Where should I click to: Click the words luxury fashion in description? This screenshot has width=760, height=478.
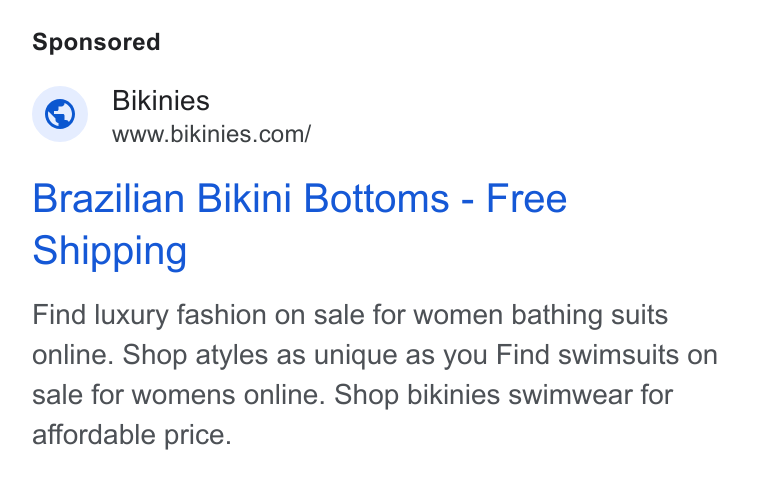(x=180, y=315)
